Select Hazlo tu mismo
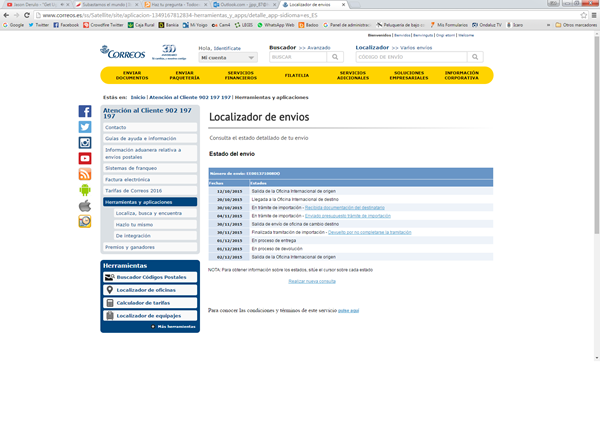This screenshot has width=600, height=429. pos(155,225)
